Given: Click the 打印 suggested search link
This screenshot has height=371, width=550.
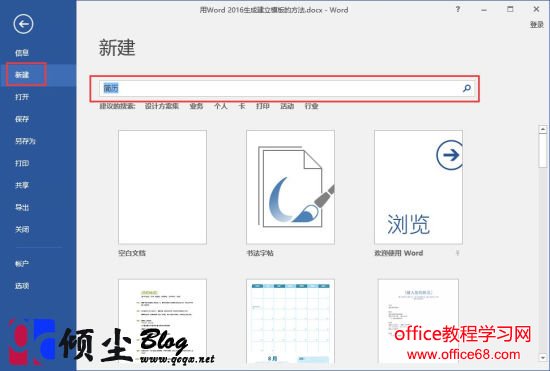Looking at the screenshot, I should coord(263,106).
